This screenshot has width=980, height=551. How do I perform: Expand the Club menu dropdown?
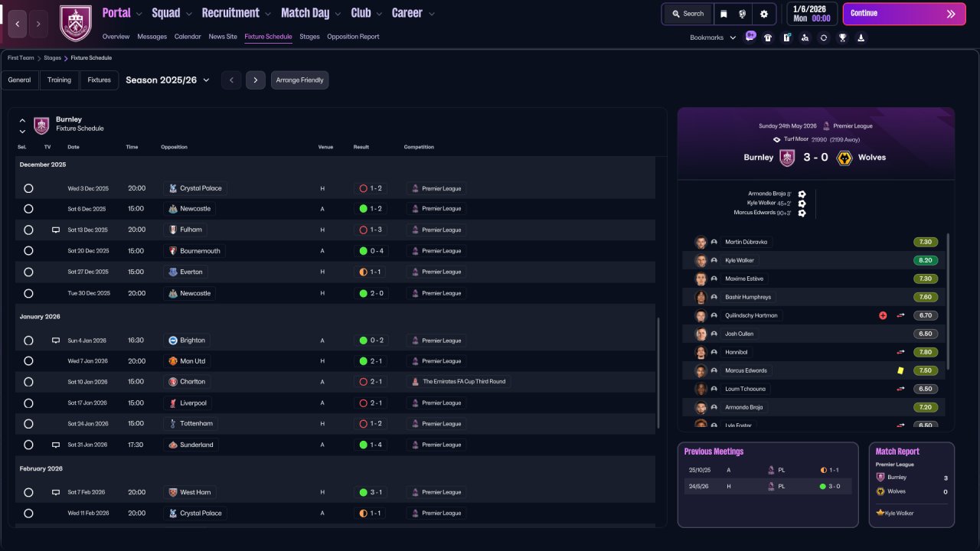pos(378,14)
